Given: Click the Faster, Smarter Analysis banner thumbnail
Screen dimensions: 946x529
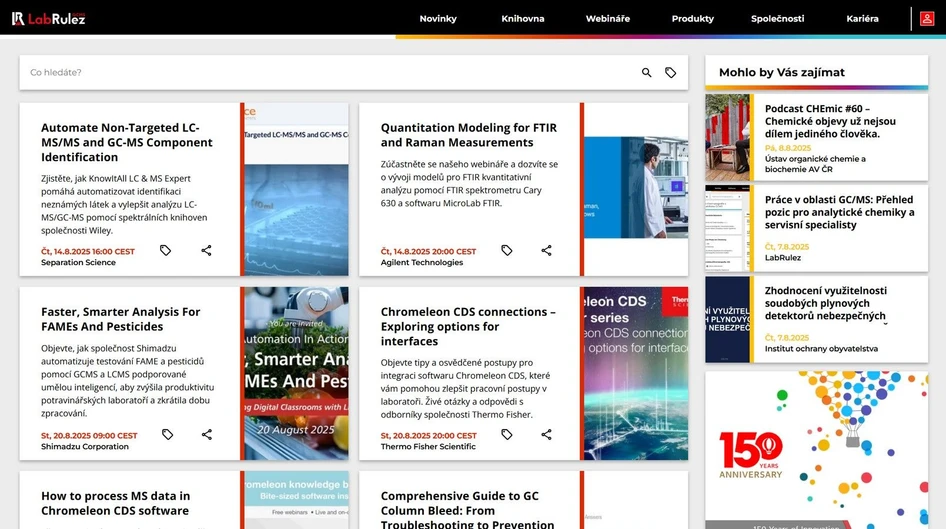Looking at the screenshot, I should [x=296, y=373].
